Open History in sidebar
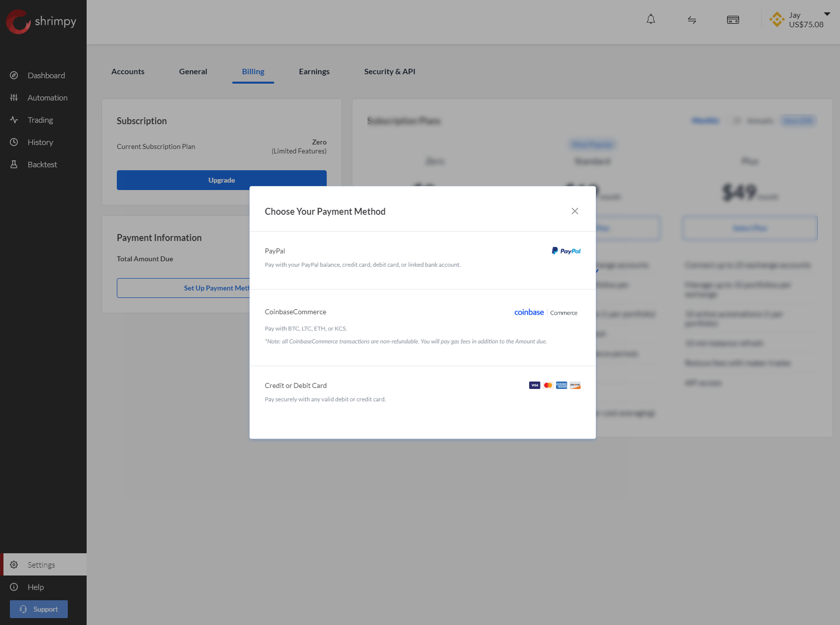Screen dimensions: 840x625 click(x=43, y=142)
